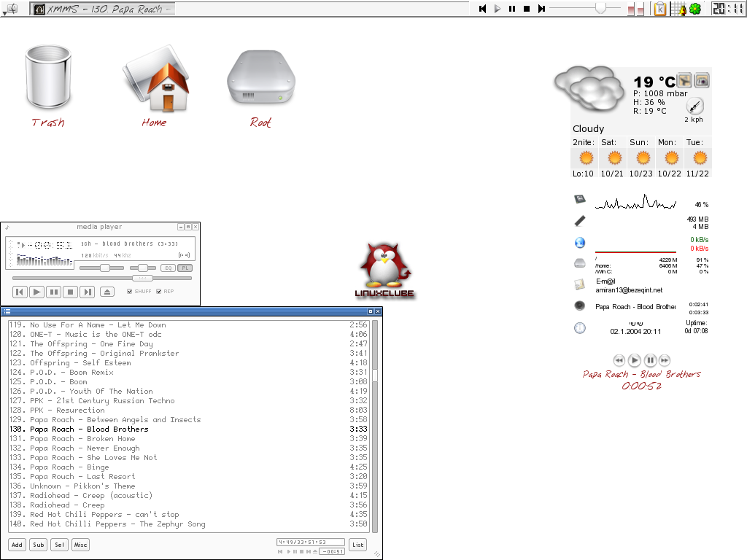Click the Saturday forecast sun icon
Image resolution: width=747 pixels, height=560 pixels.
tap(614, 157)
